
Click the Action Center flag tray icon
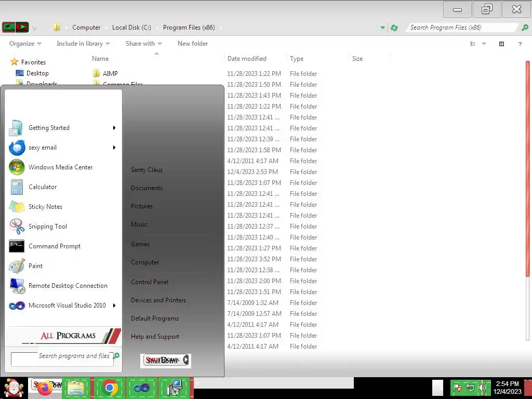pyautogui.click(x=457, y=388)
